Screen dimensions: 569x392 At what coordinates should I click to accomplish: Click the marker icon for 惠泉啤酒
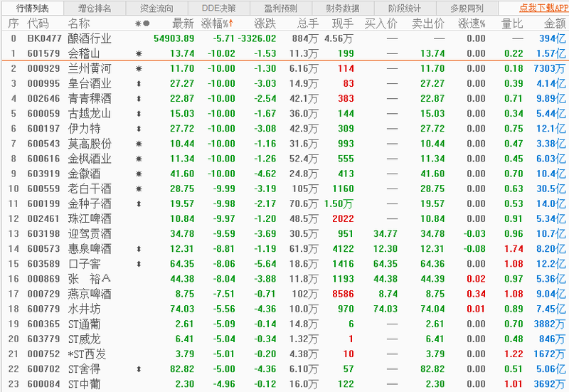click(139, 249)
